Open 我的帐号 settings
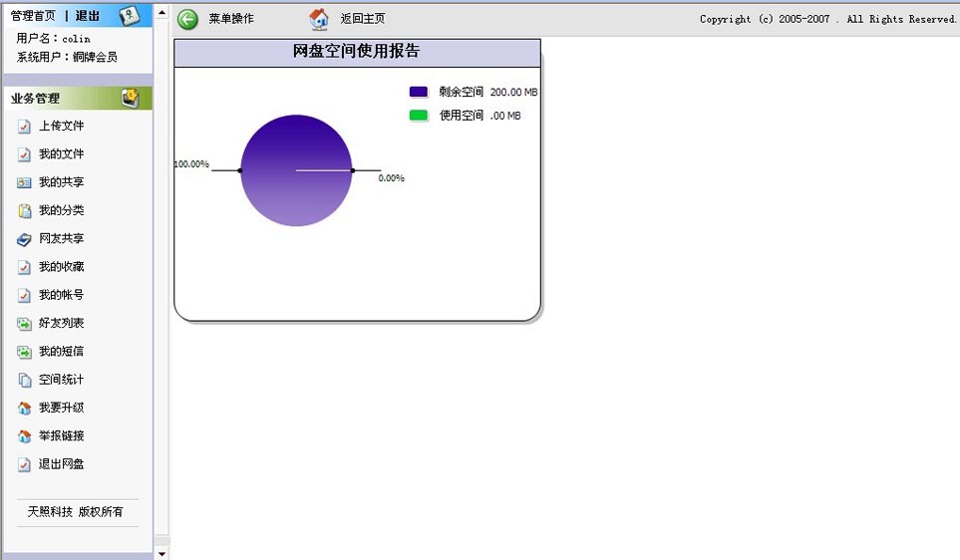Screen dimensions: 960x560 [x=61, y=294]
